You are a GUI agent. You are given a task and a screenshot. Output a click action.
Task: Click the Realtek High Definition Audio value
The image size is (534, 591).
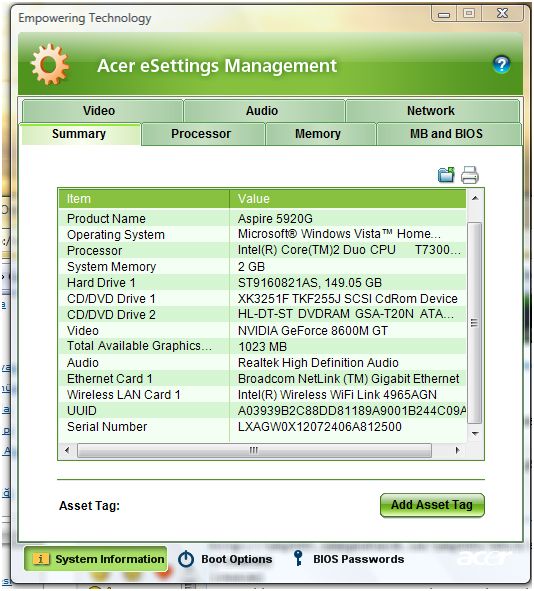tap(318, 363)
